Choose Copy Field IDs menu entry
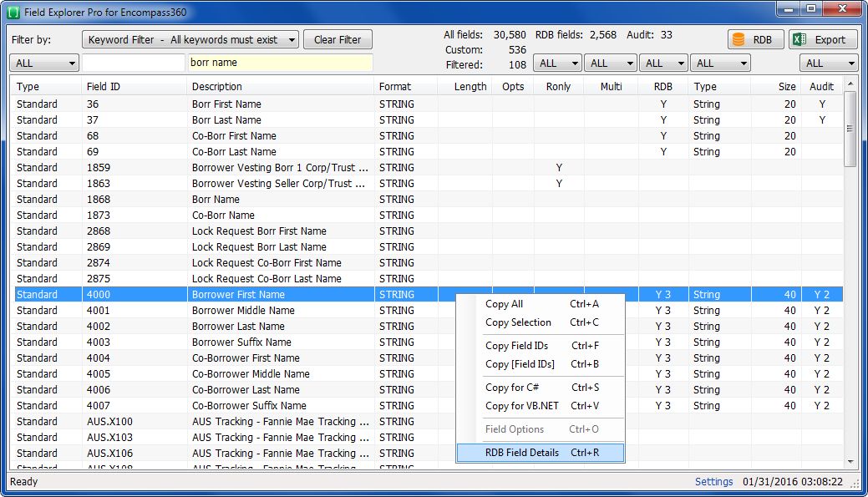Screen dimensions: 868x497 [541, 345]
